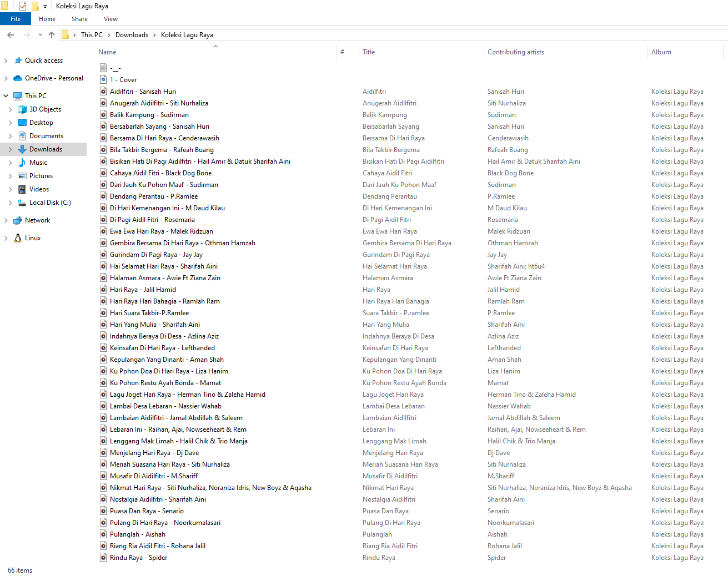Sort by the # track number column
The image size is (728, 576).
pos(342,52)
